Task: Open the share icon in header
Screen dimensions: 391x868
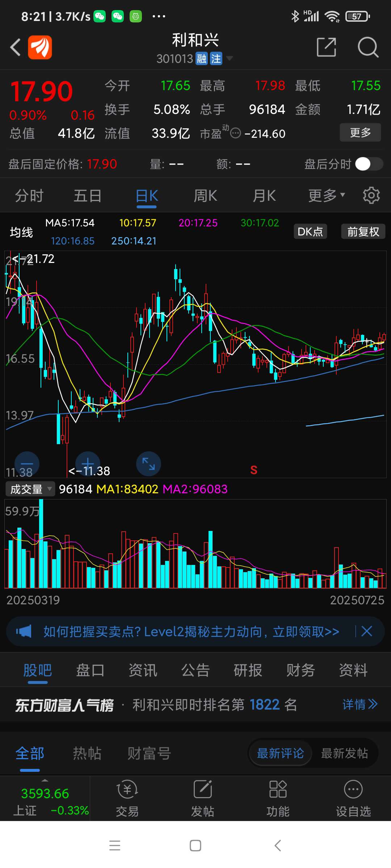Action: click(x=326, y=47)
